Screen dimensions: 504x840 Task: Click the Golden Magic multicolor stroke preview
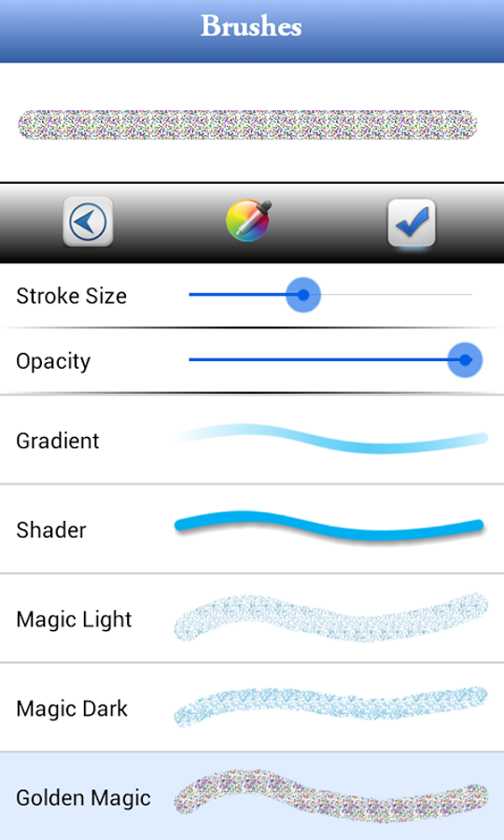[331, 797]
